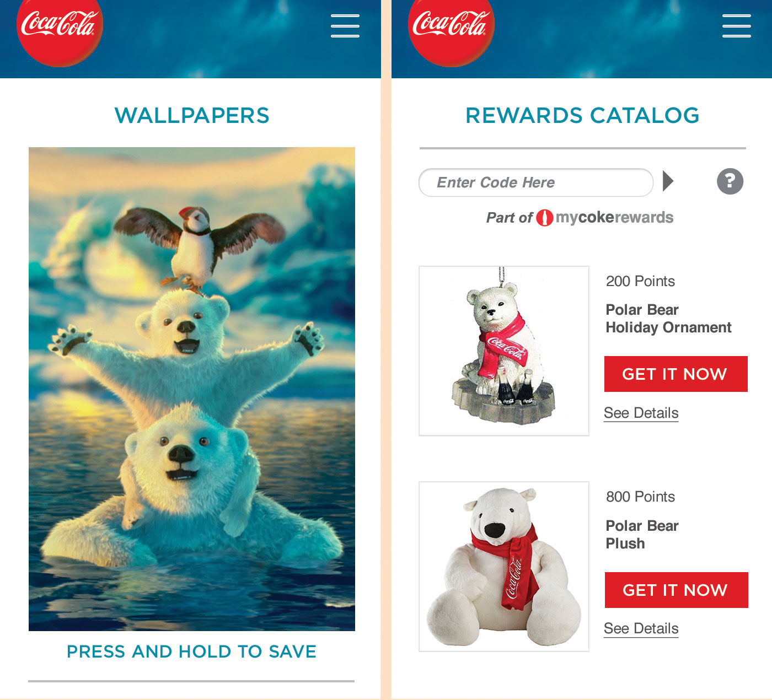Click the mycokerewards text link
The height and width of the screenshot is (700, 772).
[614, 218]
